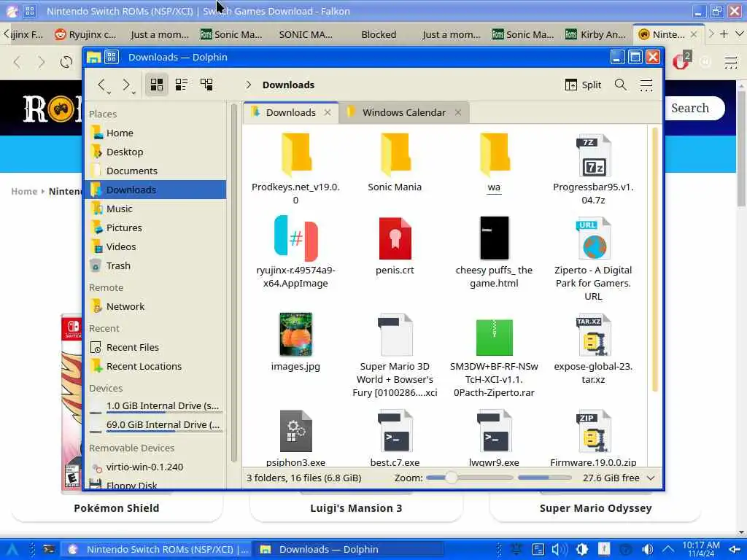The image size is (747, 560).
Task: Switch to the Downloads tab in Dolphin
Action: pyautogui.click(x=290, y=112)
